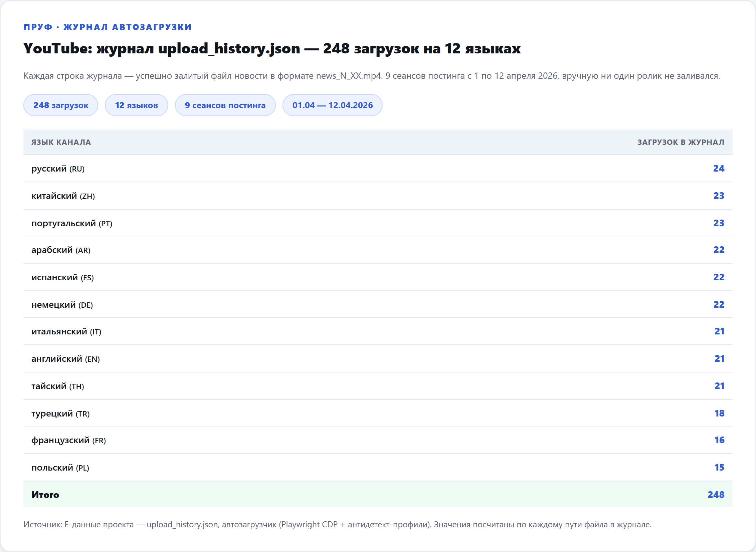Click the total value 248 in the Итого row

(716, 495)
